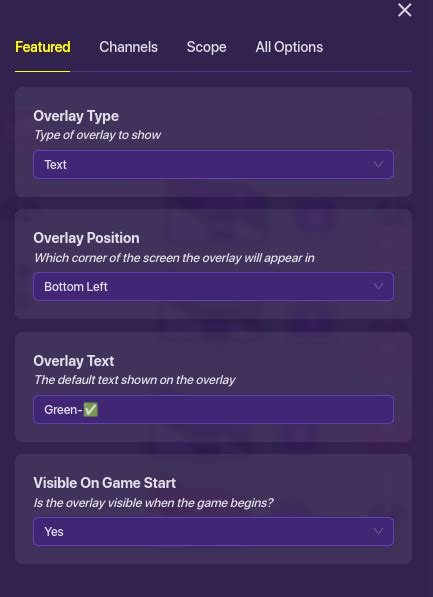The image size is (433, 597).
Task: Click into the Overlay Text input field
Action: point(213,409)
